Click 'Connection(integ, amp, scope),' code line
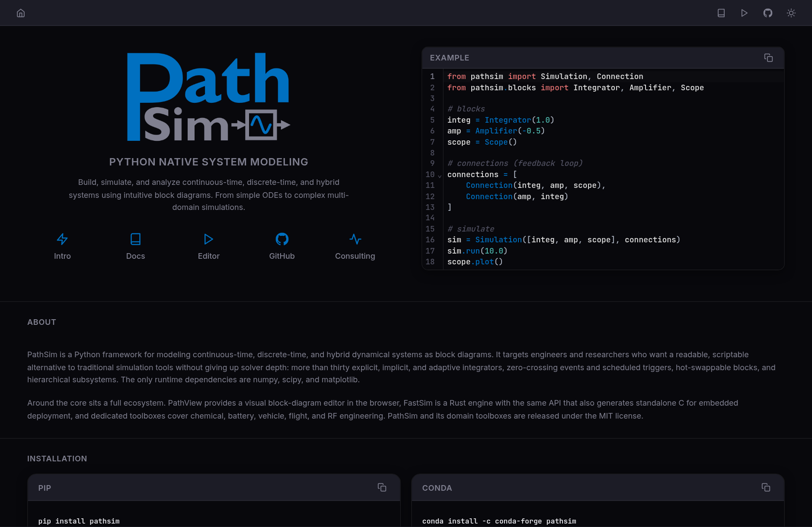This screenshot has width=812, height=527. point(535,185)
